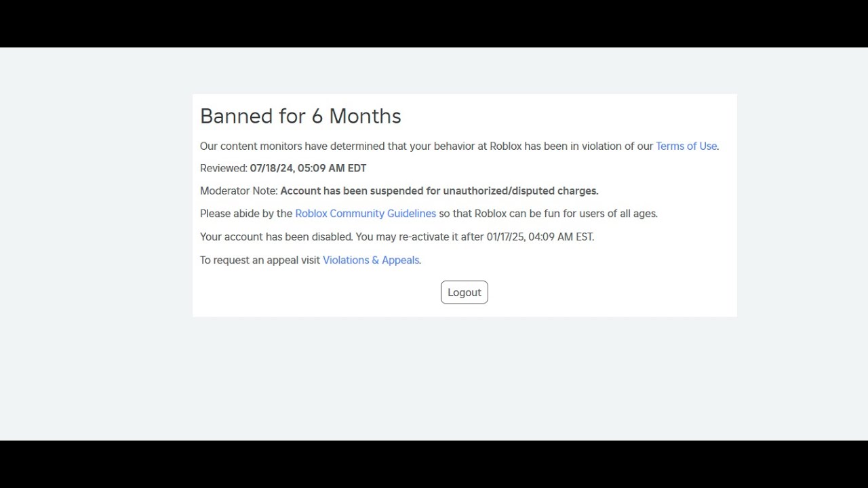Click the moderator note about unauthorized/disputed charges

tap(439, 191)
